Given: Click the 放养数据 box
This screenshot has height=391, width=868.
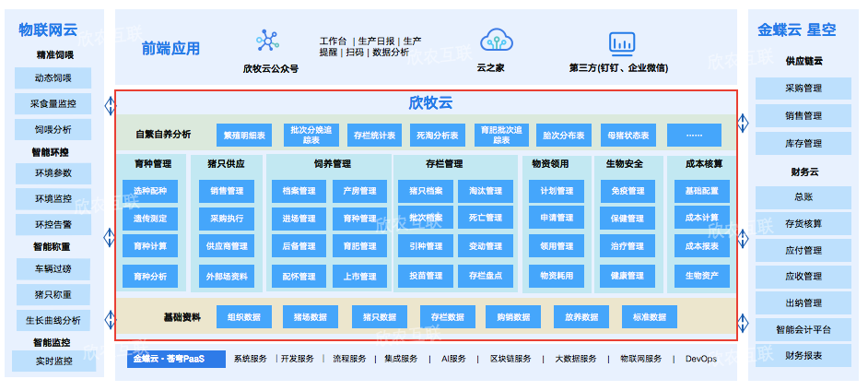Looking at the screenshot, I should [x=581, y=317].
